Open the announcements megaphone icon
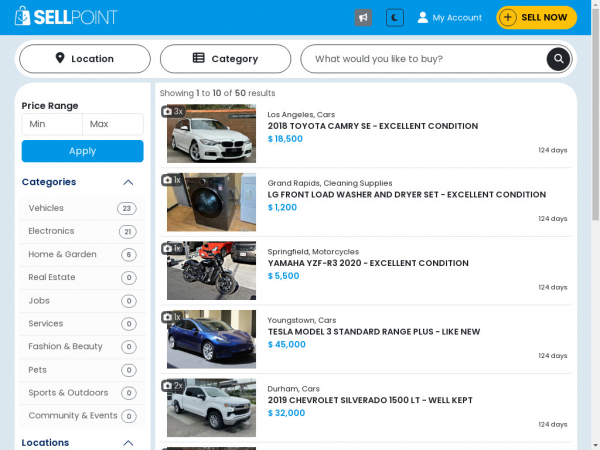600x450 pixels. (363, 18)
